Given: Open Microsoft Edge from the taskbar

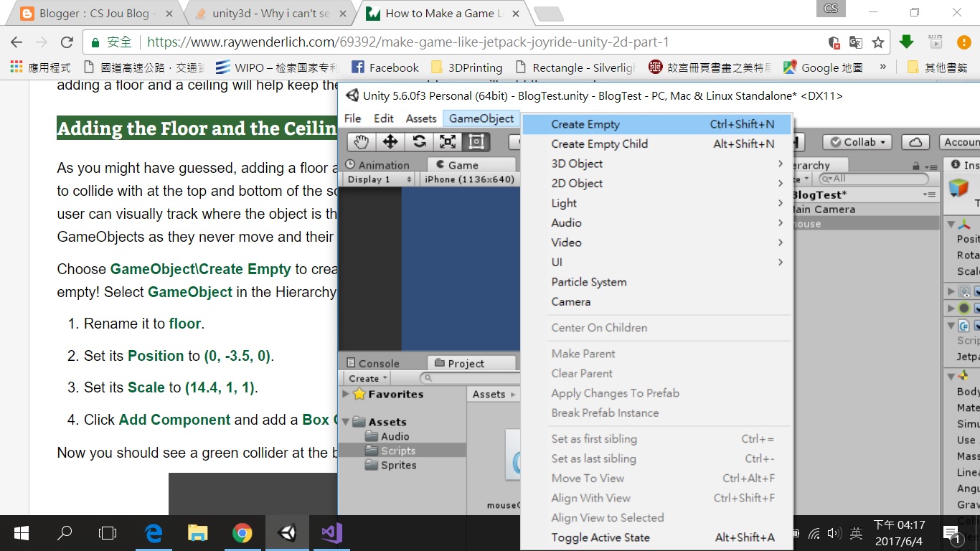Looking at the screenshot, I should [154, 533].
